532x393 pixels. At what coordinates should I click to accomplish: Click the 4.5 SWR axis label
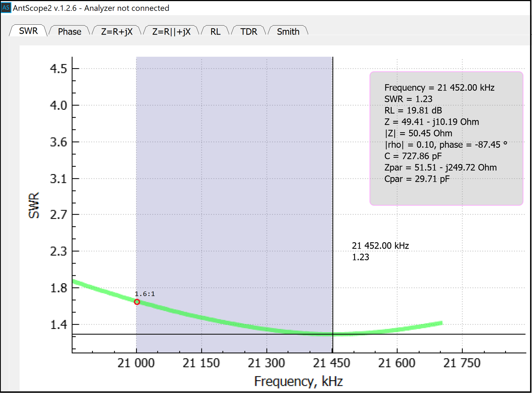58,68
